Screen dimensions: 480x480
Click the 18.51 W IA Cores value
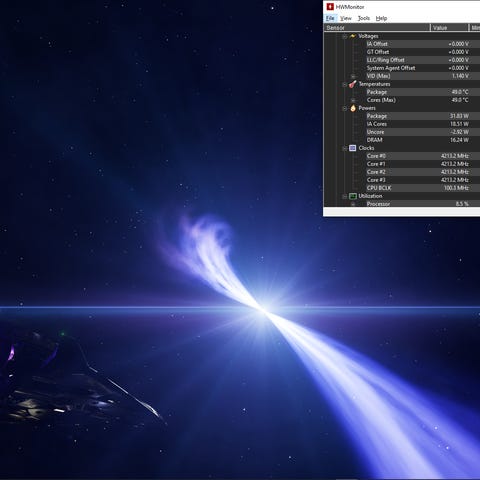point(459,124)
